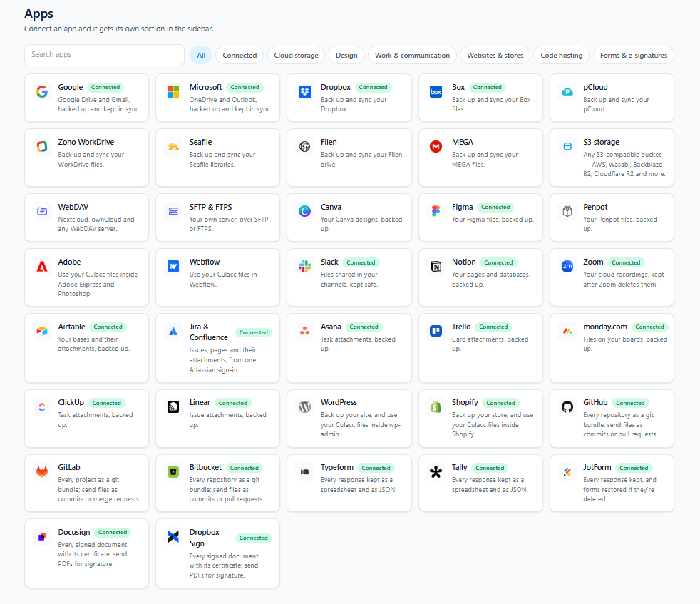Click the pCloud icon
700x604 pixels.
[567, 91]
